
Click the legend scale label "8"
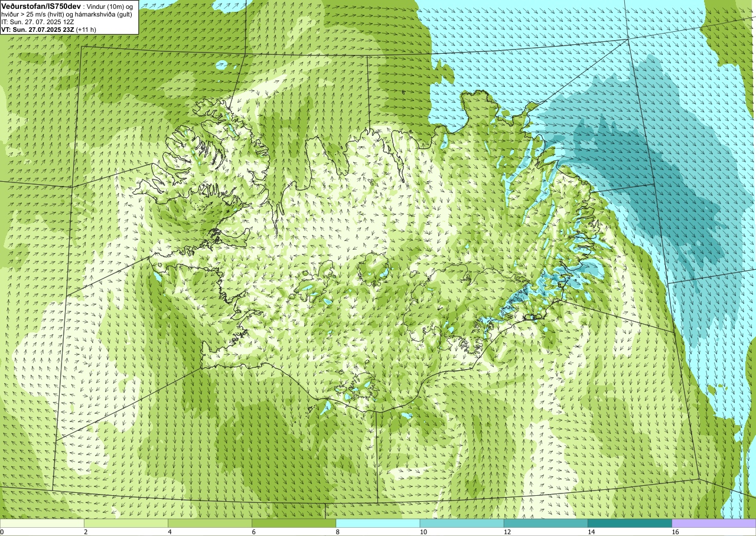(x=337, y=532)
